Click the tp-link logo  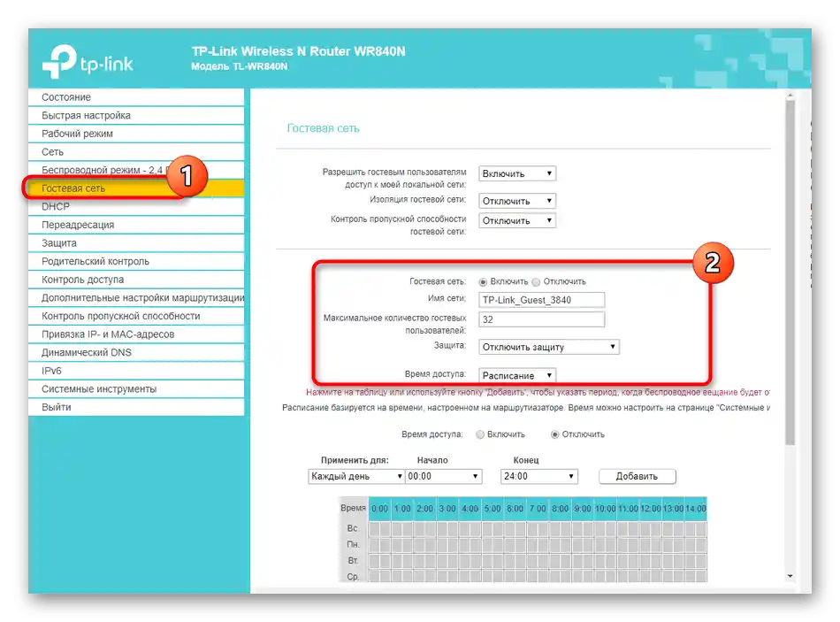[88, 61]
